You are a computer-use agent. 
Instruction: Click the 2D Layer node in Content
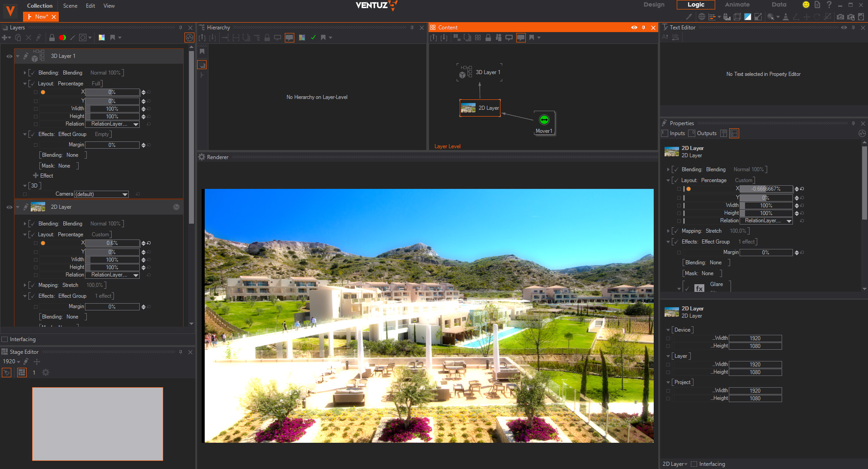point(480,108)
